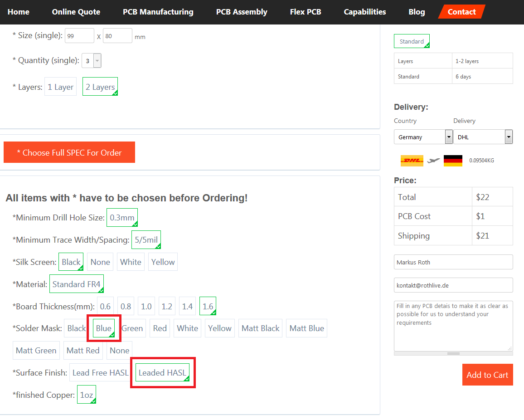524x420 pixels.
Task: Choose Yellow solder mask
Action: tap(220, 328)
